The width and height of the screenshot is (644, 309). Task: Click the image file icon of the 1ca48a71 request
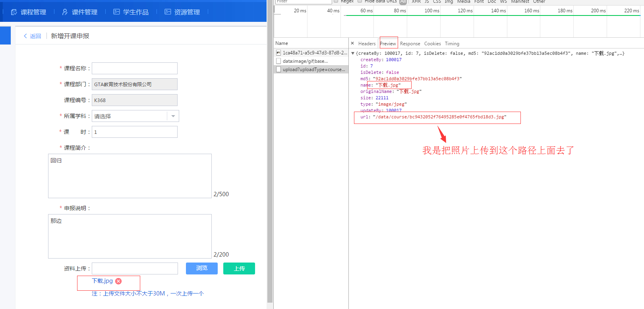click(278, 53)
